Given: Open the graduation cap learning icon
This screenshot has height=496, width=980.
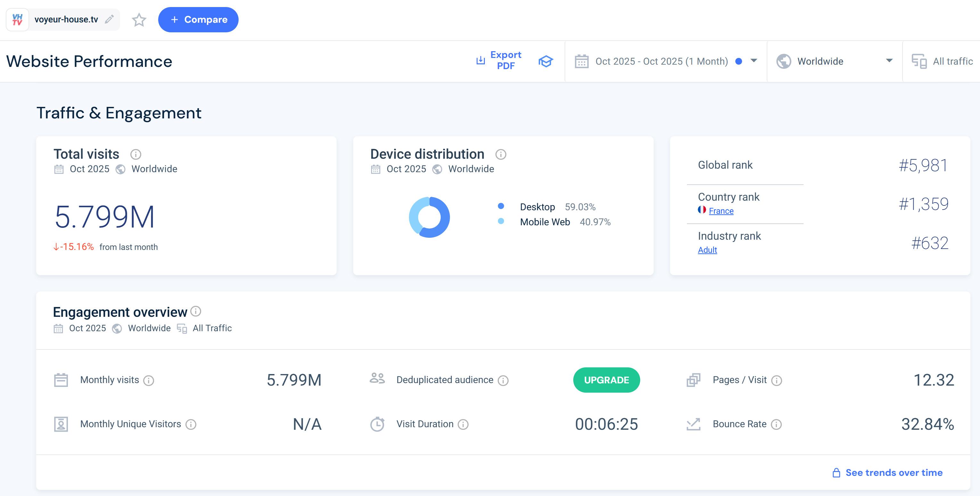Looking at the screenshot, I should coord(545,61).
